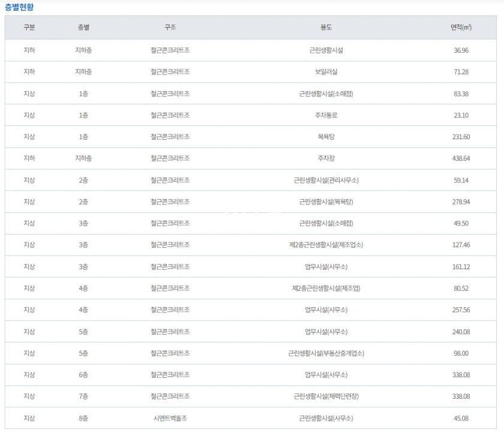The height and width of the screenshot is (433, 504).
Task: Click the 제2종근린생활시설(제조업소) cell
Action: (x=326, y=245)
